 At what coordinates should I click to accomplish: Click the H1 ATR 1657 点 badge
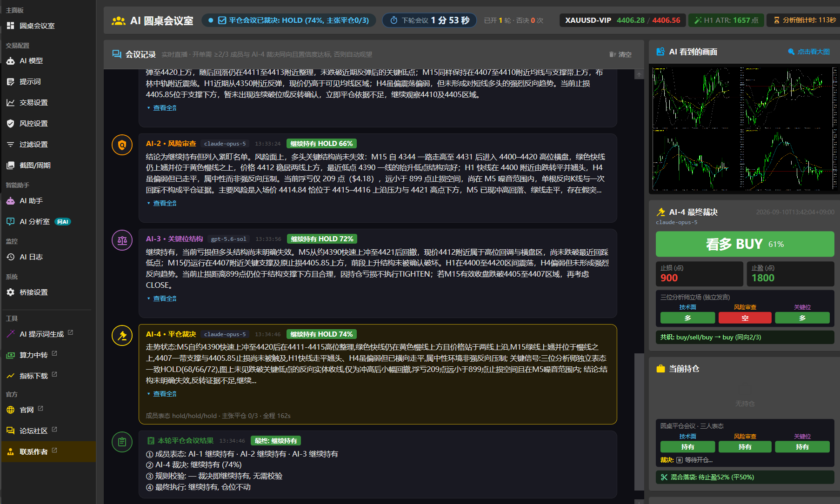(726, 20)
